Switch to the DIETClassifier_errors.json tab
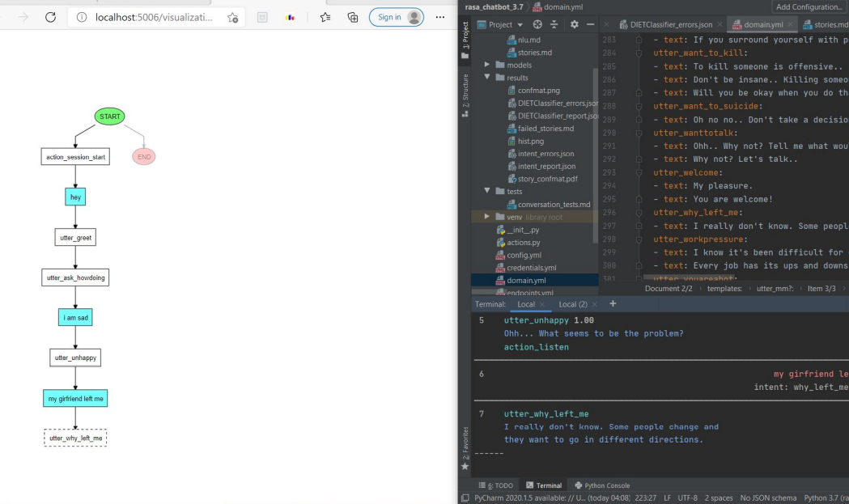The height and width of the screenshot is (504, 849). (x=672, y=24)
